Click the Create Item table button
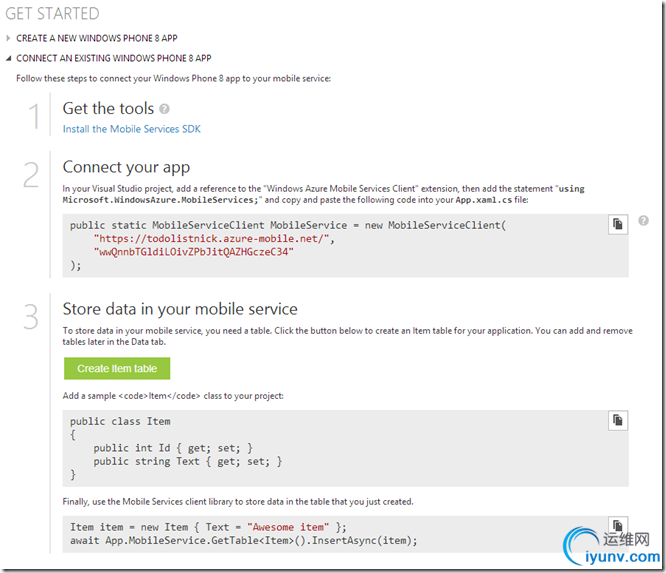666x573 pixels. coord(117,368)
